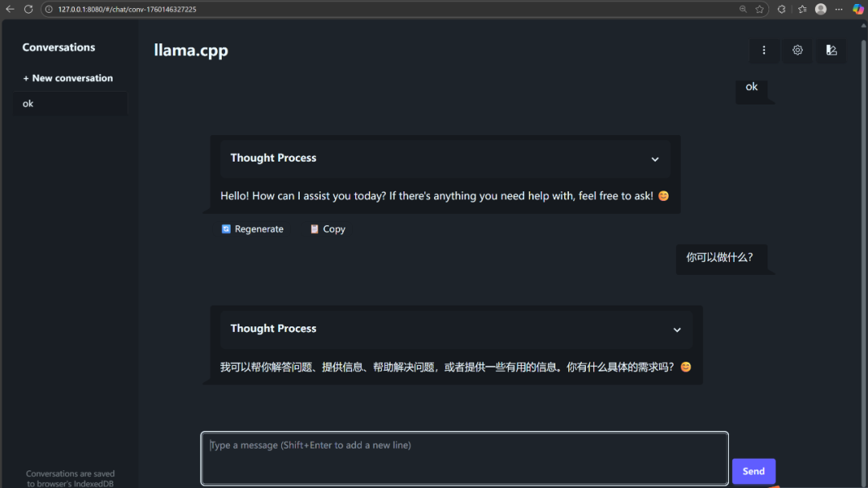
Task: Open the browser ellipsis menu
Action: pyautogui.click(x=839, y=10)
